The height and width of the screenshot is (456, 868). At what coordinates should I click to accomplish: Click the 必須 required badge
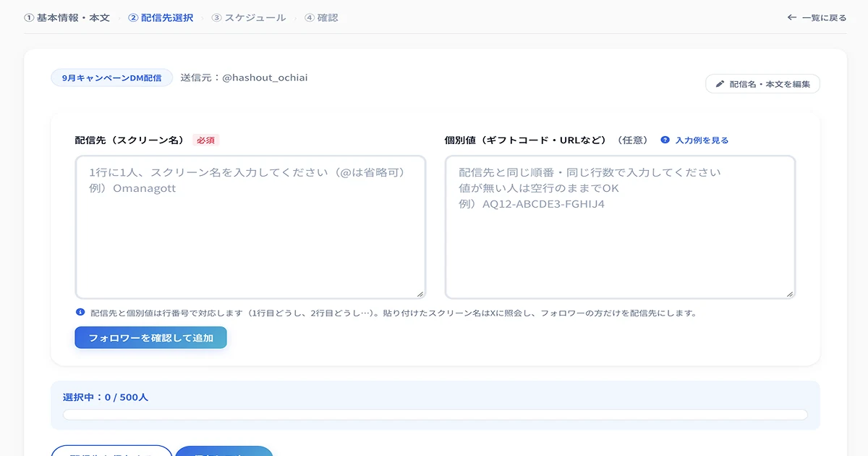point(206,140)
